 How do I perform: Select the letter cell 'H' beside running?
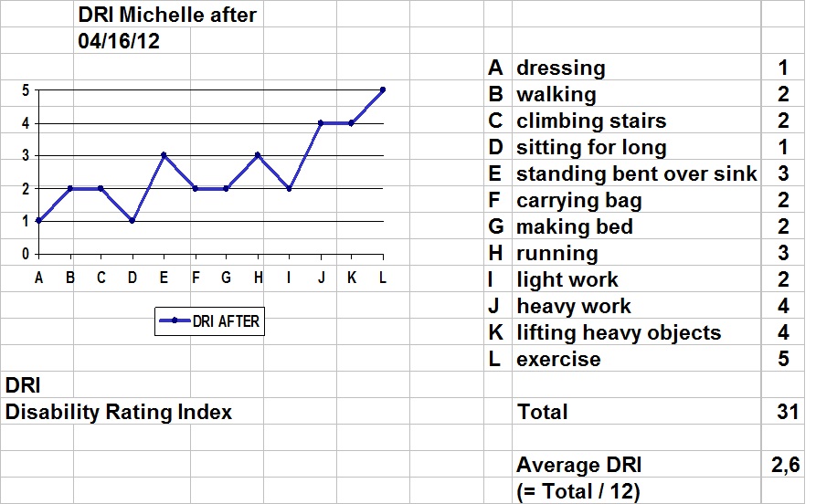pyautogui.click(x=497, y=253)
